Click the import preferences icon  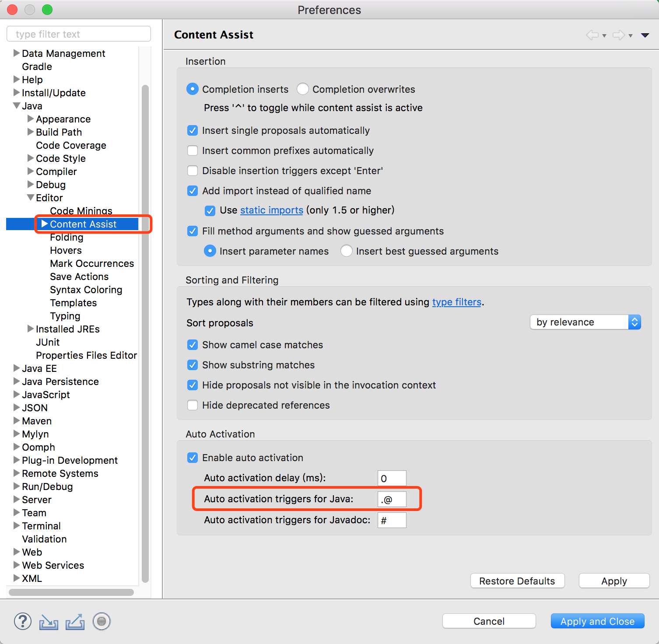point(49,622)
